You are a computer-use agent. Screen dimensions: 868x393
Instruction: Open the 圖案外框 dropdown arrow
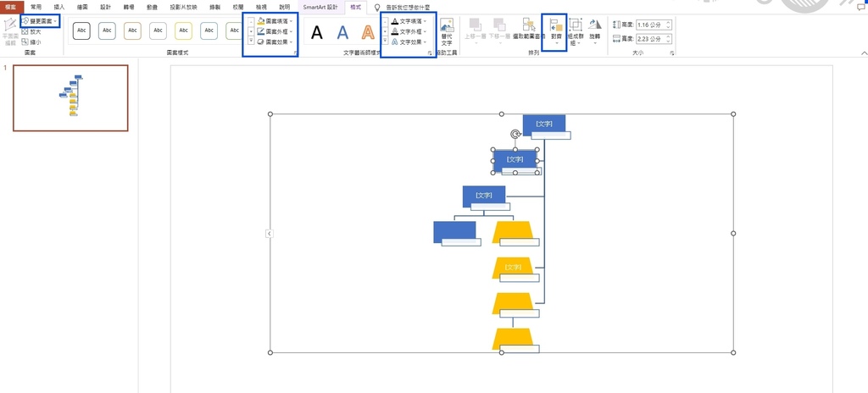click(x=292, y=31)
